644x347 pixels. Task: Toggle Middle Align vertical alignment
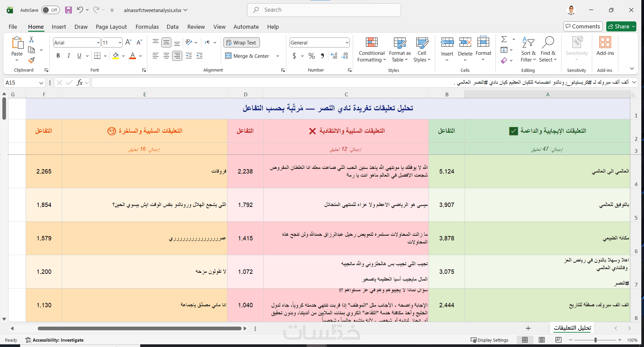[166, 42]
